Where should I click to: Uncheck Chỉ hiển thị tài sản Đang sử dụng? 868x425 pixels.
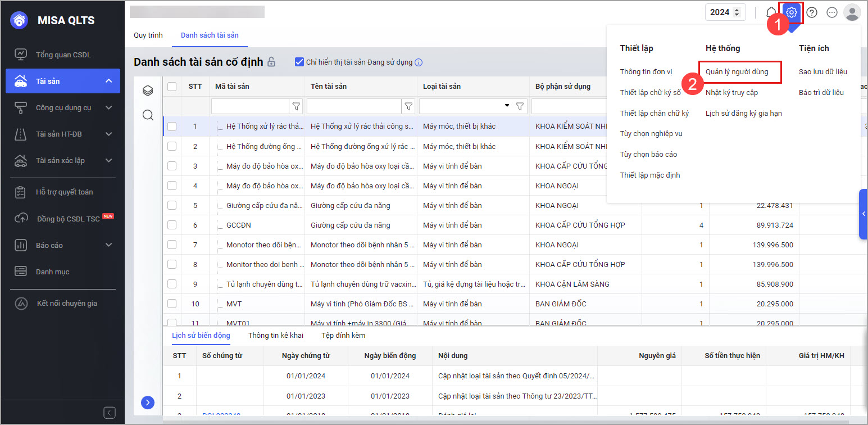pos(299,62)
